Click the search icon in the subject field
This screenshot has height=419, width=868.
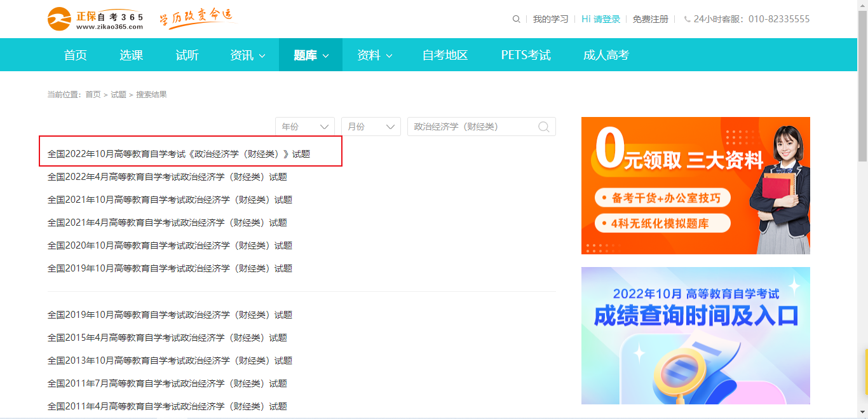[543, 127]
